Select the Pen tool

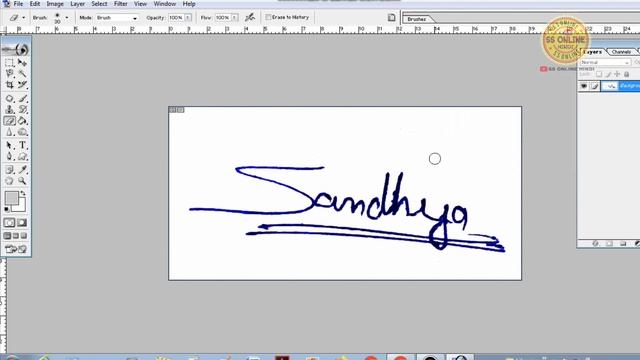tap(9, 156)
